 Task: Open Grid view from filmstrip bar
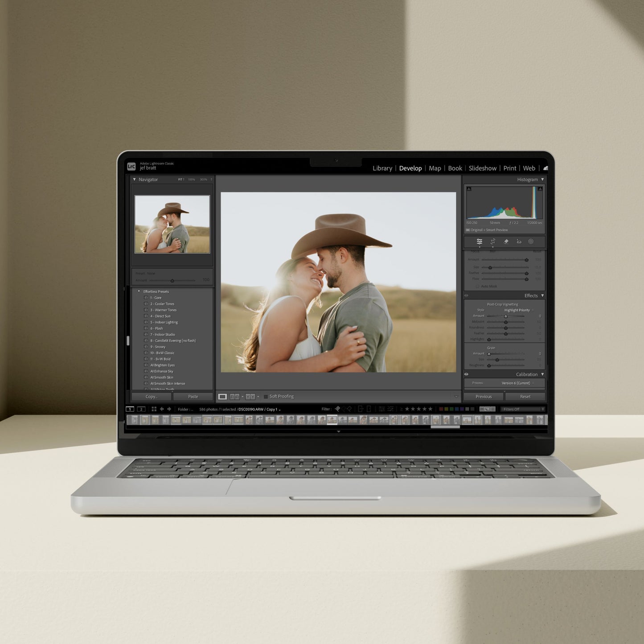pyautogui.click(x=154, y=409)
